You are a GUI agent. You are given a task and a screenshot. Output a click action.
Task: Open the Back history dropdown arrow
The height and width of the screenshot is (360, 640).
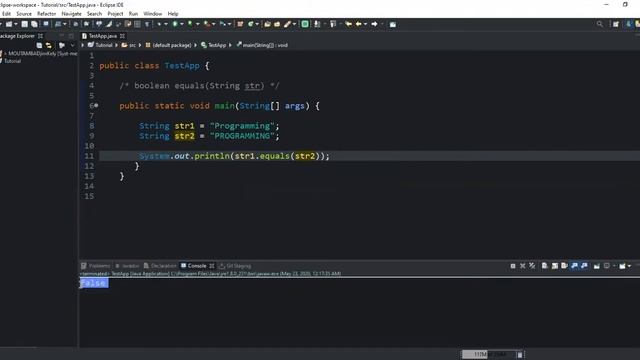[x=365, y=24]
